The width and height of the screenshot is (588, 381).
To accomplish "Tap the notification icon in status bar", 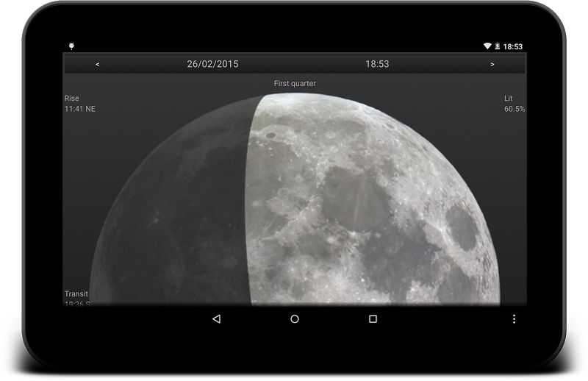I will coord(71,46).
